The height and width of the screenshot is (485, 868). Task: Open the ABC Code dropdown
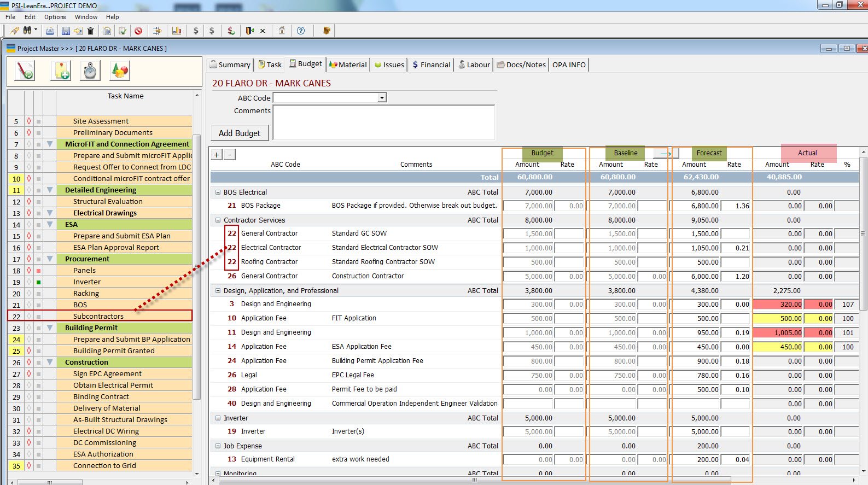[x=382, y=98]
